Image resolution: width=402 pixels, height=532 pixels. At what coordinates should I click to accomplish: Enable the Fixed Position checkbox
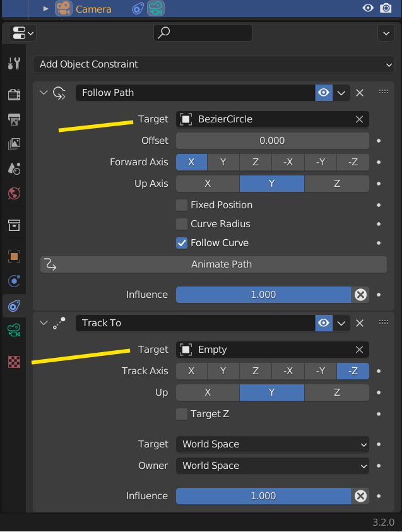[182, 205]
